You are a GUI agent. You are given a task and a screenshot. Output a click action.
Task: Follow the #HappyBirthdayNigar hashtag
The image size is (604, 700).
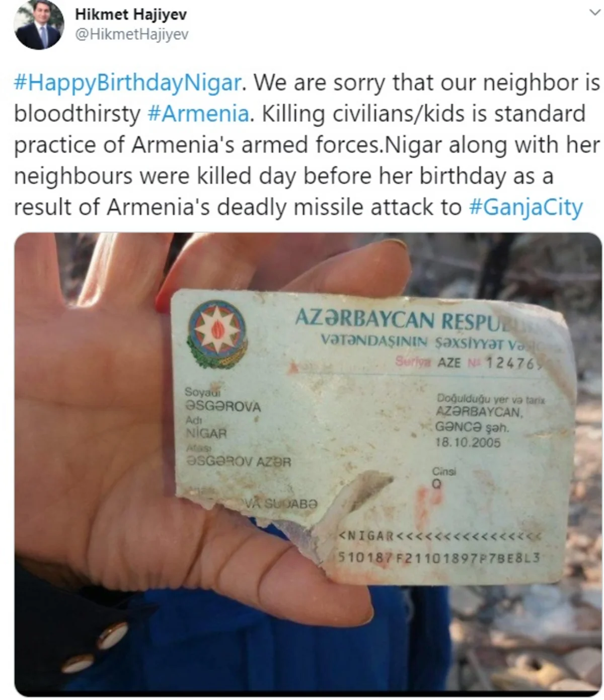tap(127, 83)
